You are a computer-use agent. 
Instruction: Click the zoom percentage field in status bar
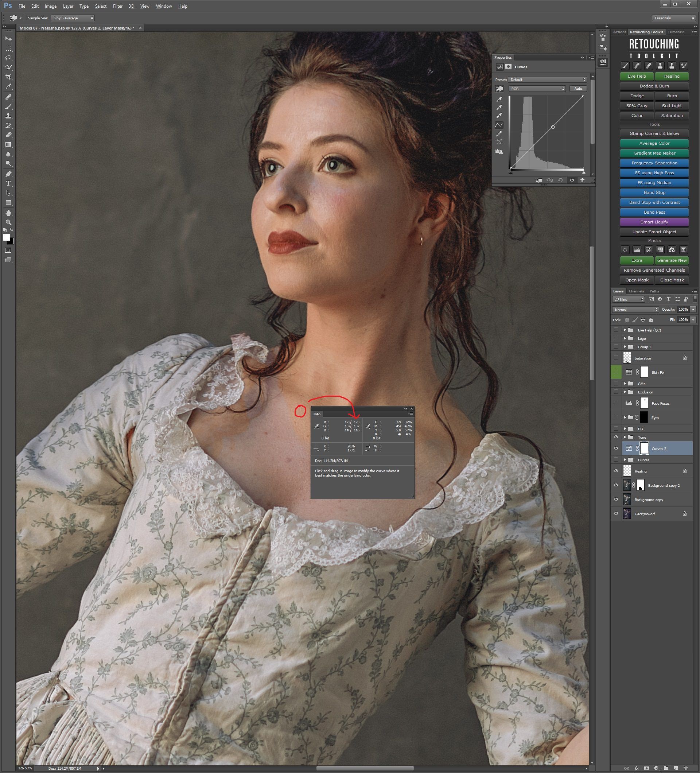(25, 768)
